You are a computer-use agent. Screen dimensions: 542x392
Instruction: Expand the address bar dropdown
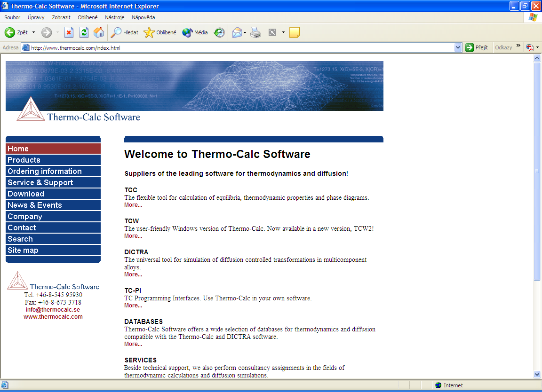pos(458,47)
